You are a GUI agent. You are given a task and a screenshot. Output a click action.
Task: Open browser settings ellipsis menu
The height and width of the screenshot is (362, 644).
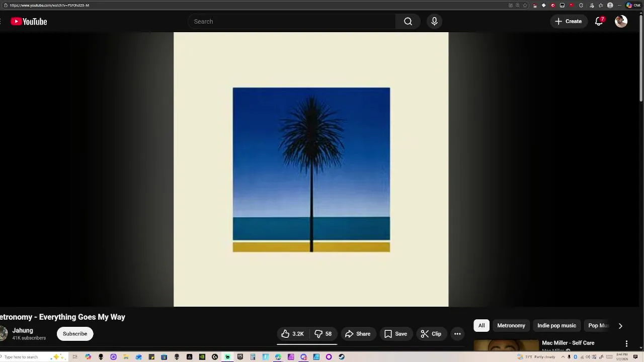click(x=619, y=5)
